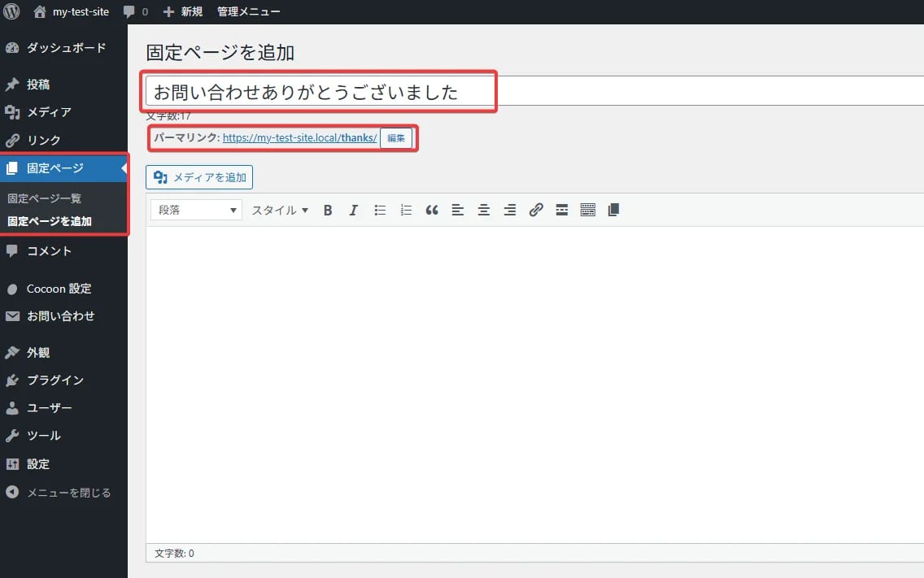Click the パーマリンク 編集 button
The height and width of the screenshot is (578, 924).
[396, 138]
